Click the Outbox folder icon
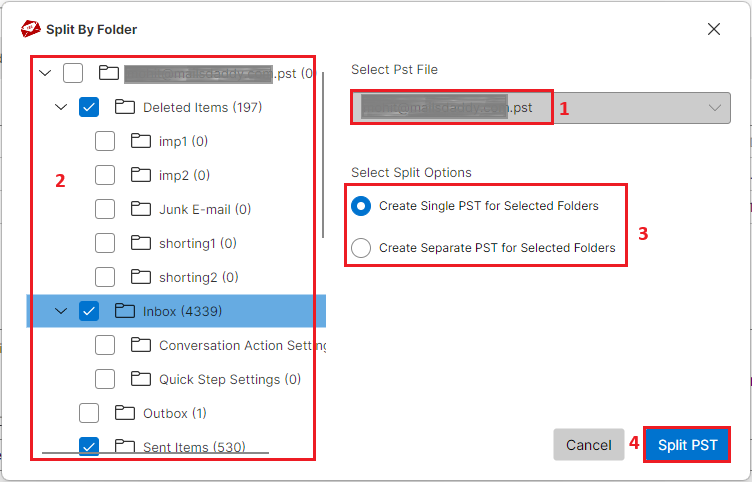This screenshot has height=482, width=752. tap(125, 412)
